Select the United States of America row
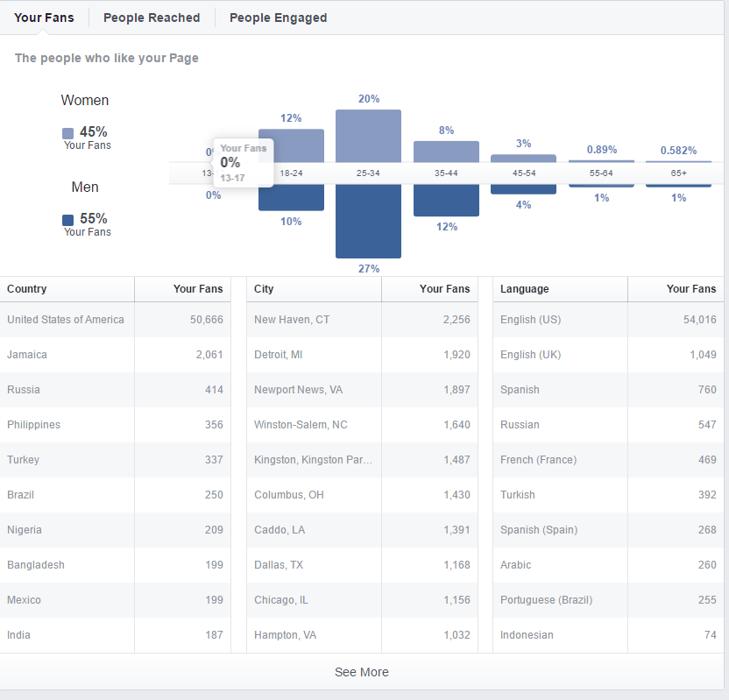Viewport: 729px width, 700px height. pos(115,320)
